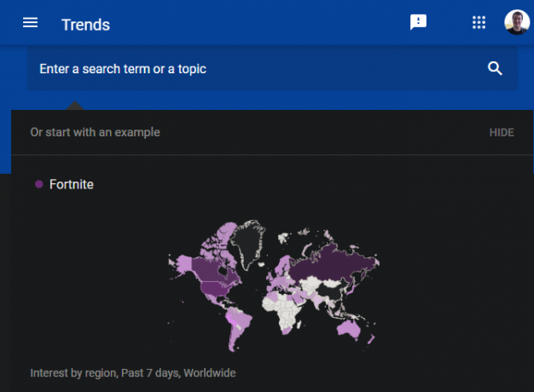The width and height of the screenshot is (534, 392).
Task: Click the Trends title
Action: coord(85,25)
